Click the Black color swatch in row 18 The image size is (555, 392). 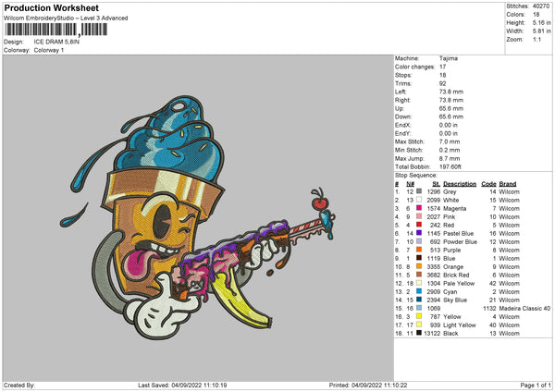419,333
